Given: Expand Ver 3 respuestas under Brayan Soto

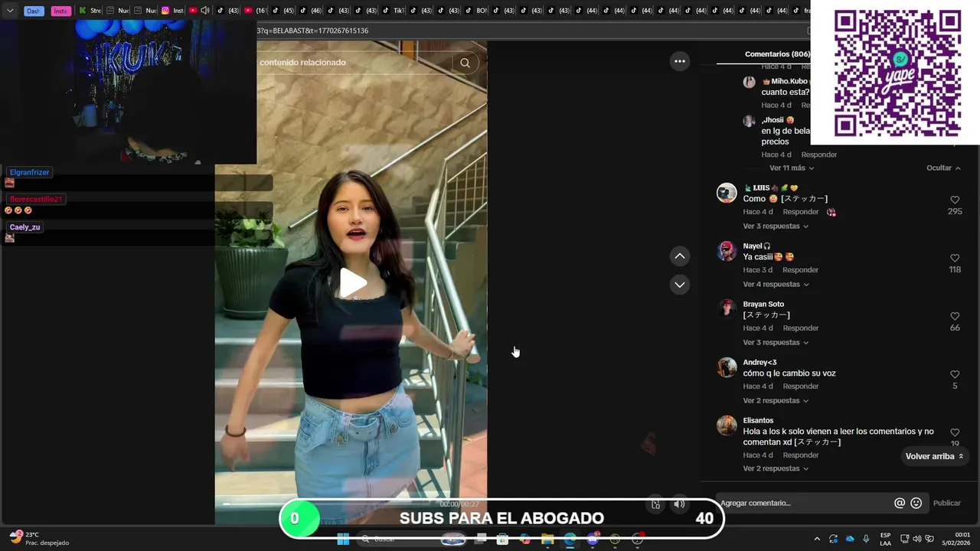Looking at the screenshot, I should (776, 343).
